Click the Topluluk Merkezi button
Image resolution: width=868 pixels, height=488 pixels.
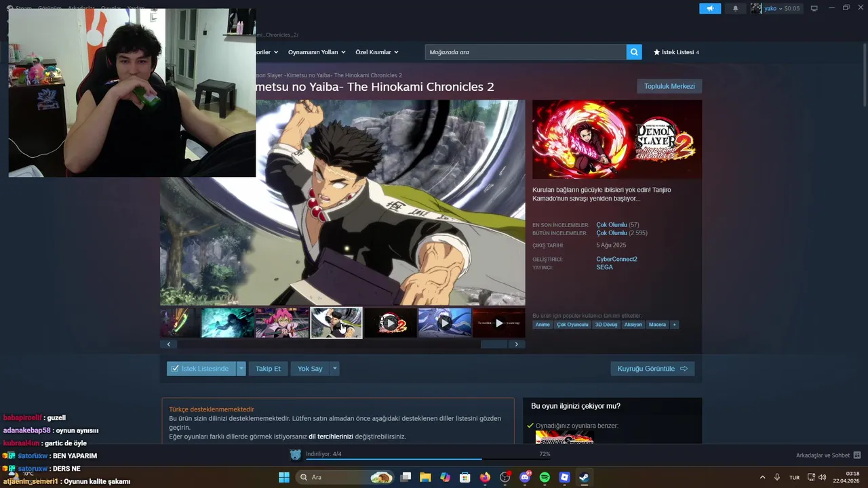pyautogui.click(x=669, y=86)
